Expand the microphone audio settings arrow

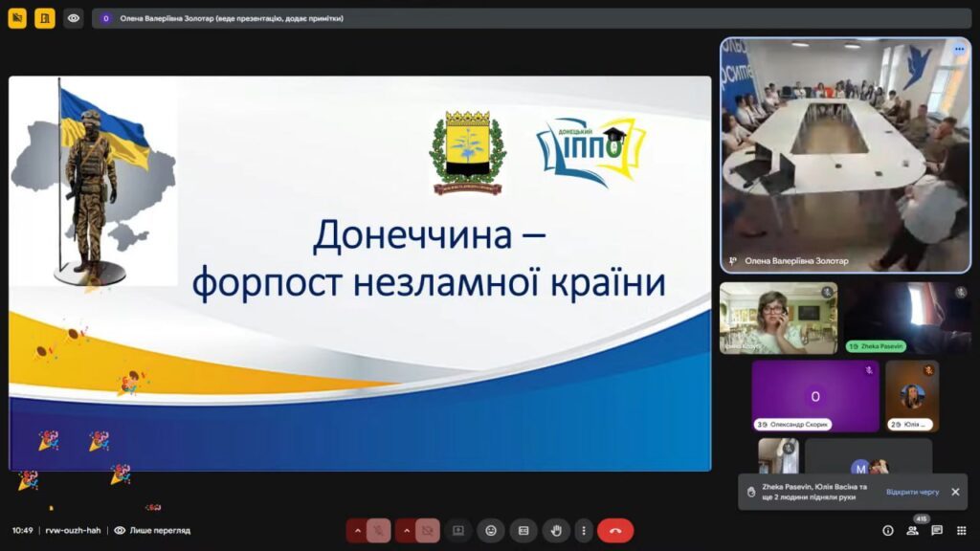pos(357,530)
